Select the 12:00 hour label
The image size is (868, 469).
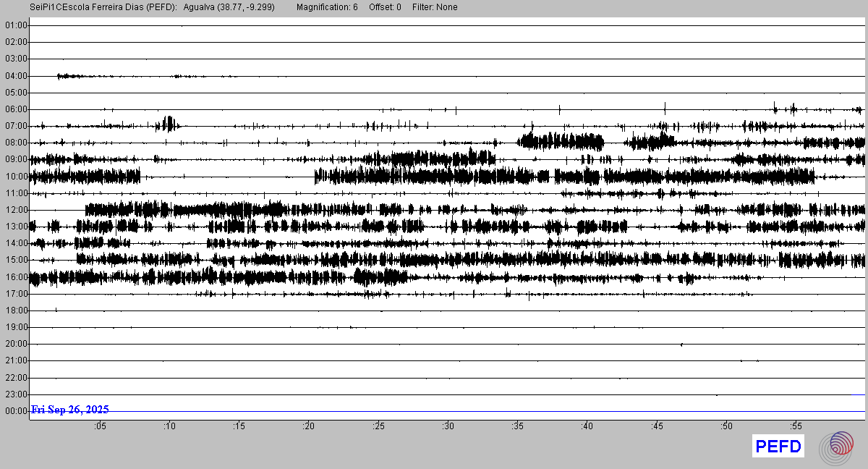click(x=15, y=210)
